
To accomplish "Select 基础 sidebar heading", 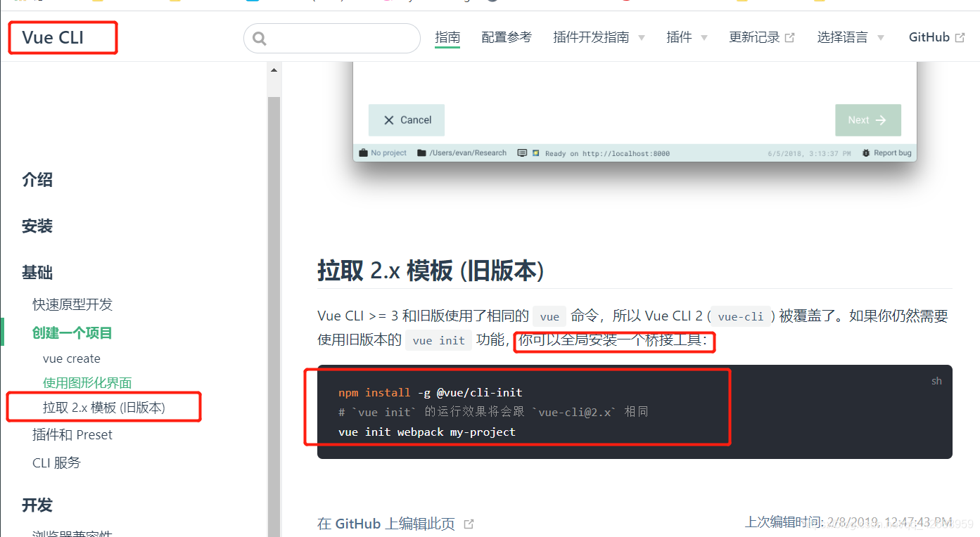I will click(37, 273).
